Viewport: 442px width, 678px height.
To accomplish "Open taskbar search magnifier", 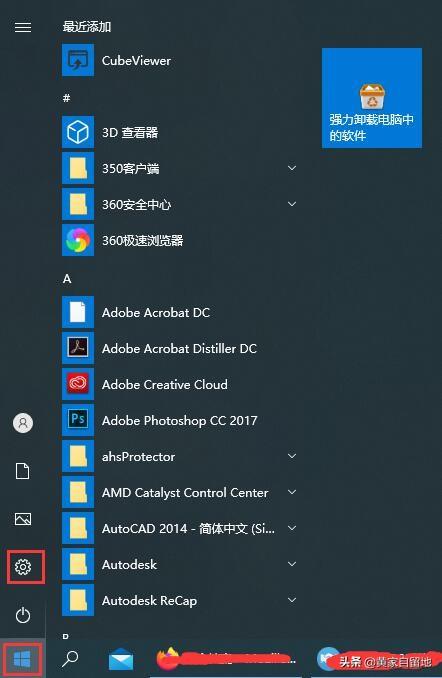I will [70, 659].
